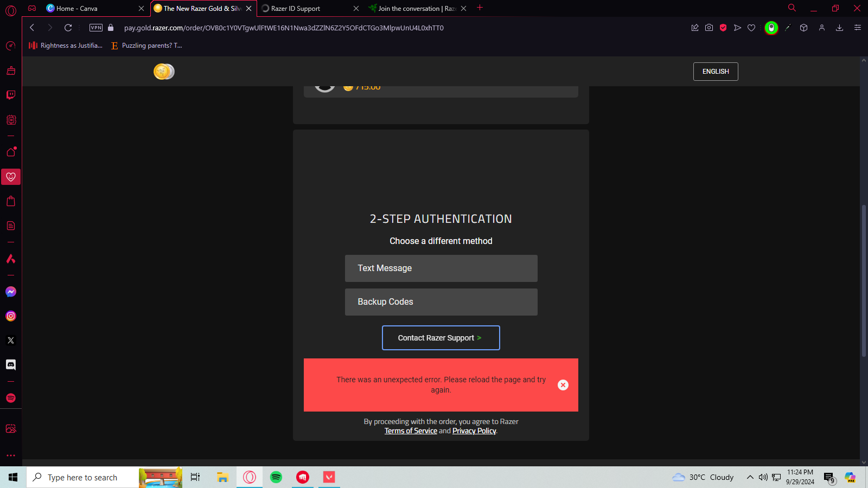Take a snapshot with camera icon
The width and height of the screenshot is (868, 488).
point(709,28)
